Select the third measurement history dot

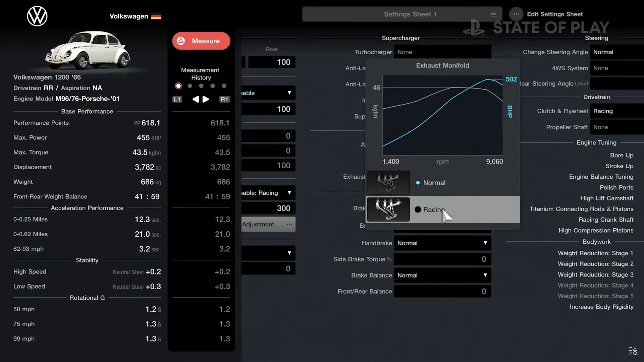(x=201, y=86)
